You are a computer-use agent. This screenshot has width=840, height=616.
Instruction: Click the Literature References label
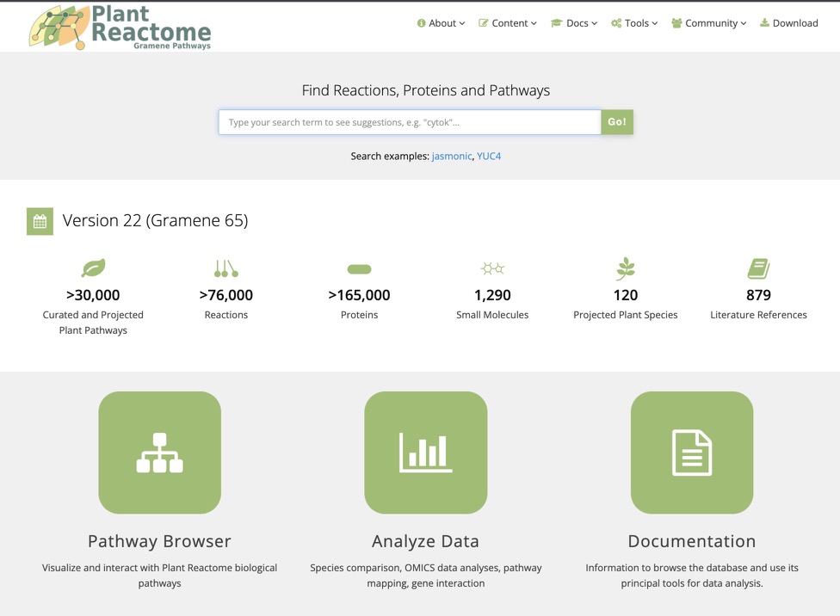click(758, 315)
